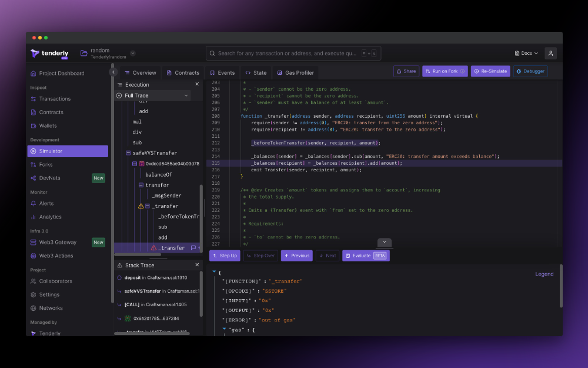Collapse the transfer node in trace tree
This screenshot has width=588, height=368.
(141, 185)
